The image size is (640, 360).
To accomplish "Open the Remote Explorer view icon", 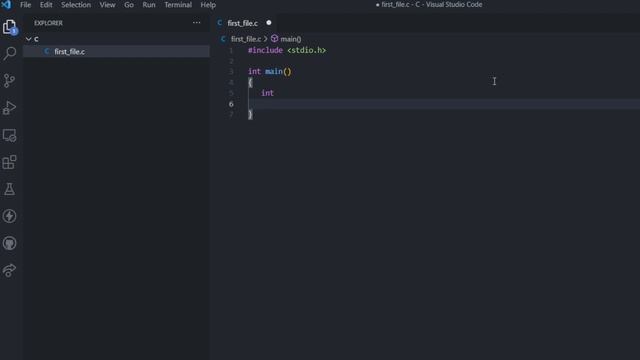I will tap(9, 135).
